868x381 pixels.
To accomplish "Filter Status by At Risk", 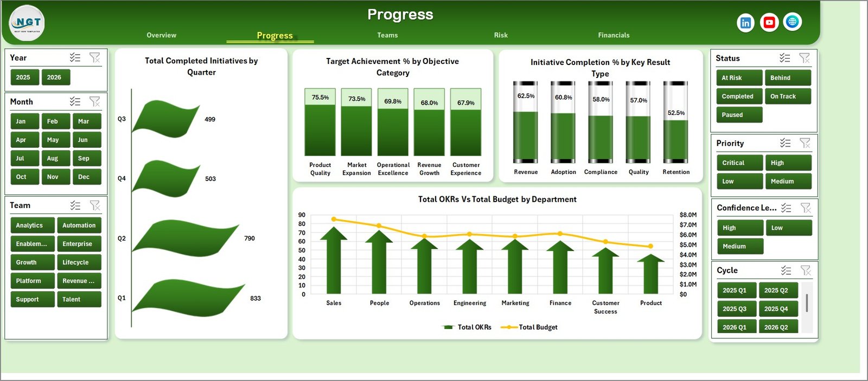I will (739, 78).
